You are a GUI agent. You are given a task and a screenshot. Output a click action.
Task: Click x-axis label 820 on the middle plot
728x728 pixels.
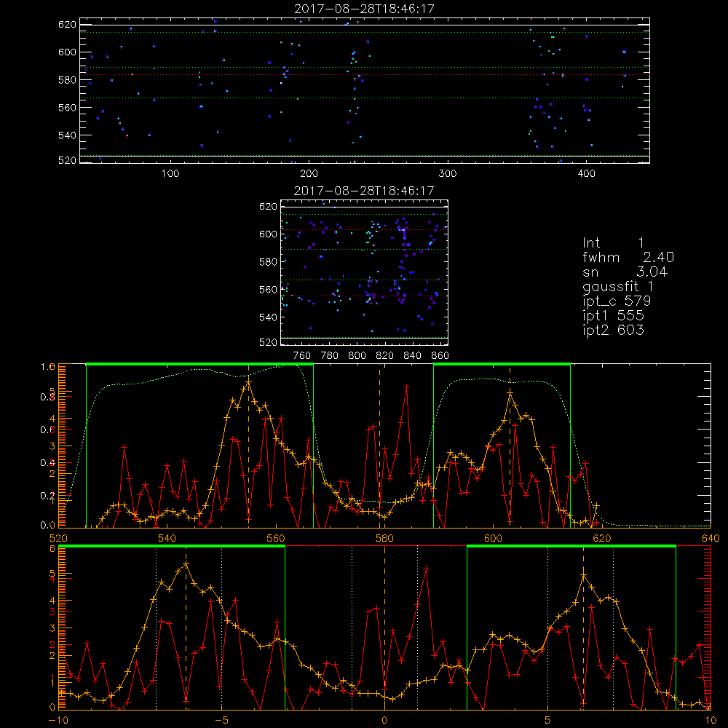385,356
